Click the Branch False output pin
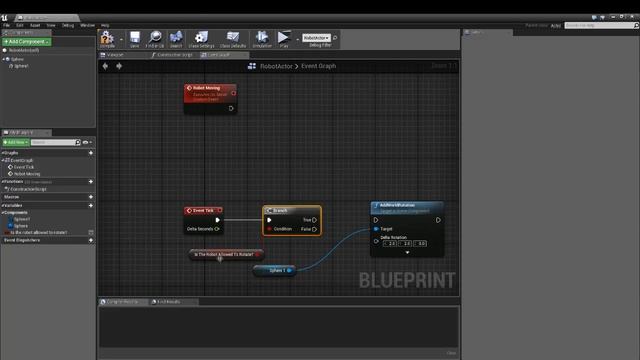This screenshot has height=360, width=640. [314, 229]
